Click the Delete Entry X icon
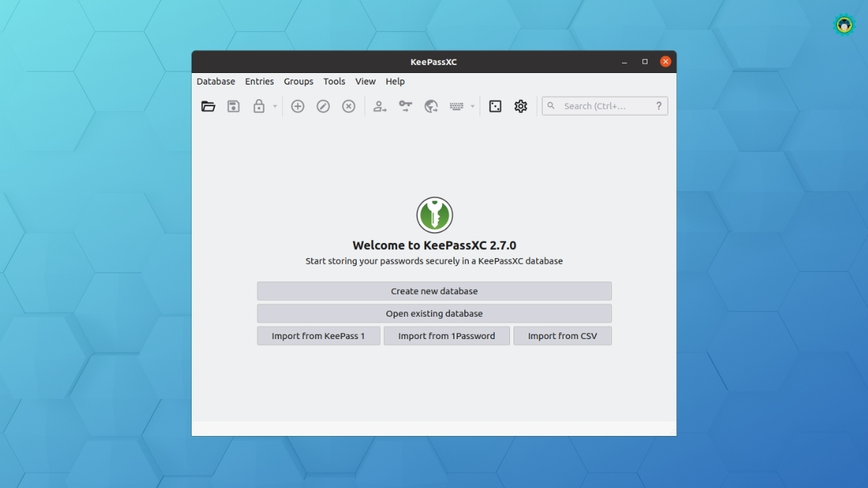The height and width of the screenshot is (488, 868). (x=349, y=106)
